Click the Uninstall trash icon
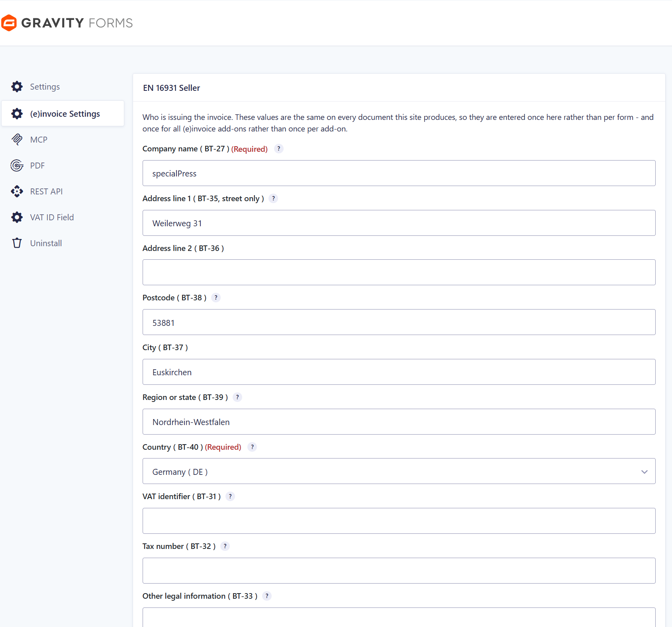 tap(17, 243)
